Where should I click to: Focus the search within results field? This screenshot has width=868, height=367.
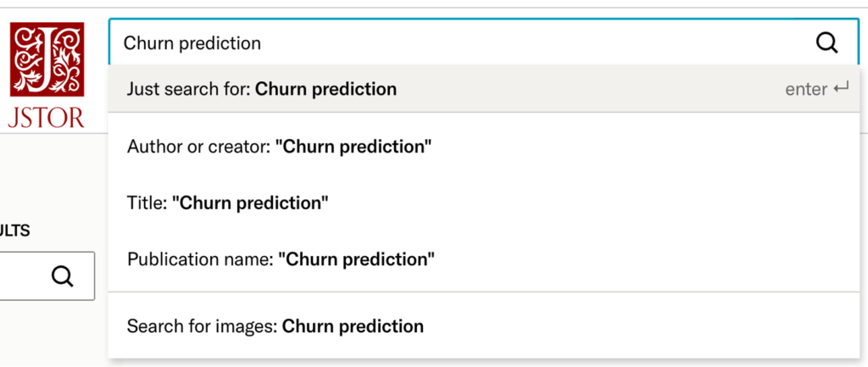pyautogui.click(x=47, y=276)
